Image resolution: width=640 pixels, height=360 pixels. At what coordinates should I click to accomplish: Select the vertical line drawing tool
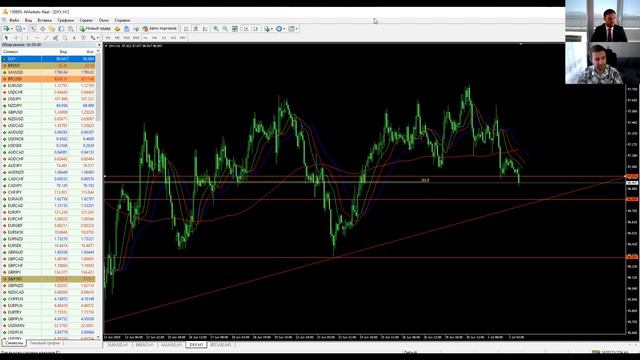[x=27, y=38]
